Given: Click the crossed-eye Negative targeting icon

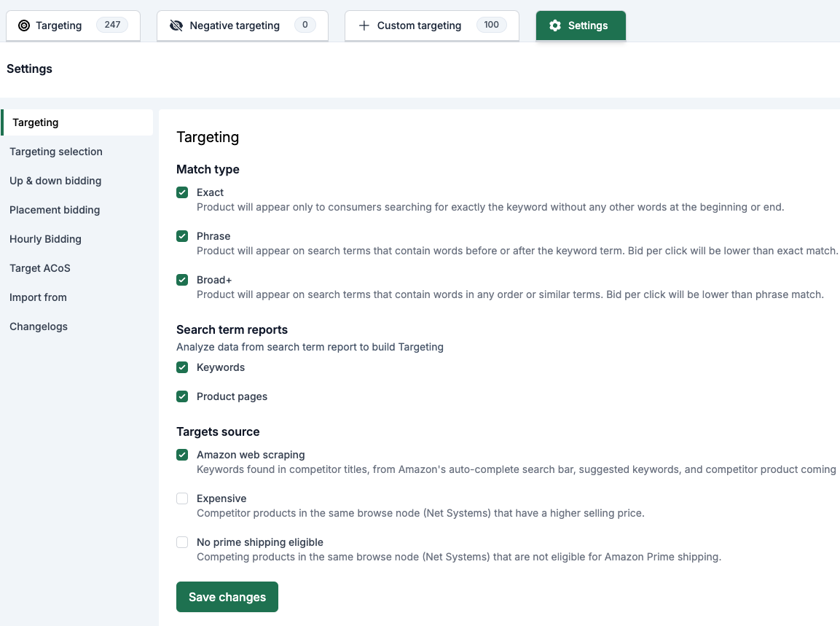Looking at the screenshot, I should 176,26.
